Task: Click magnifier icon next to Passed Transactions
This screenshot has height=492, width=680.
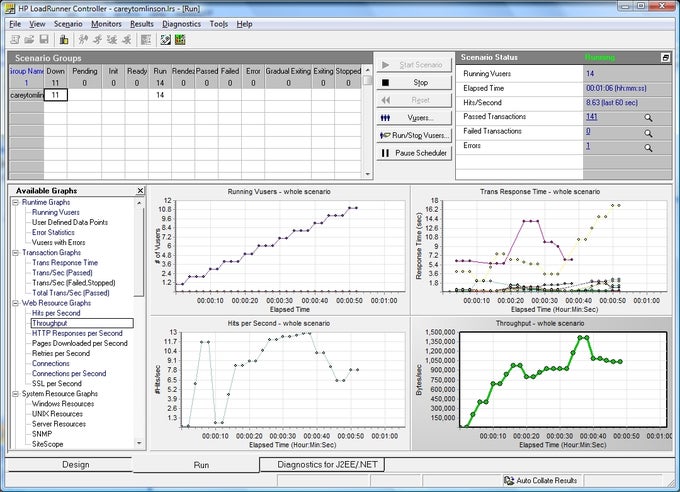Action: click(648, 118)
